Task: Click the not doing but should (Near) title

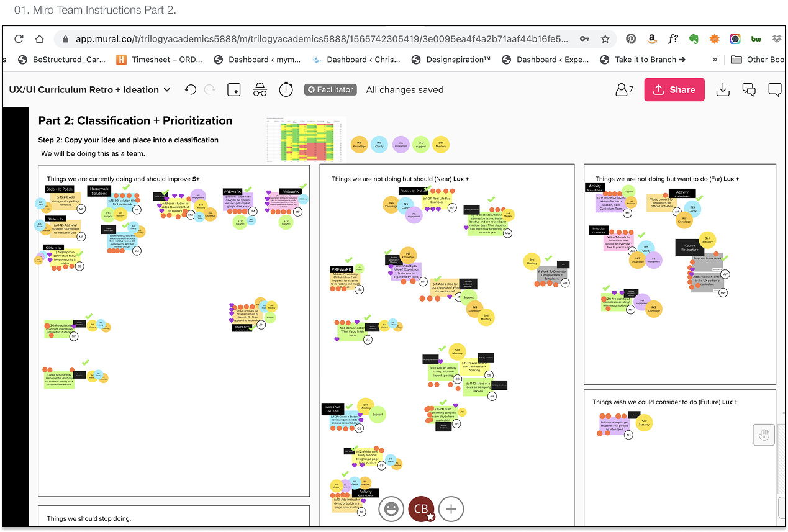Action: click(400, 179)
